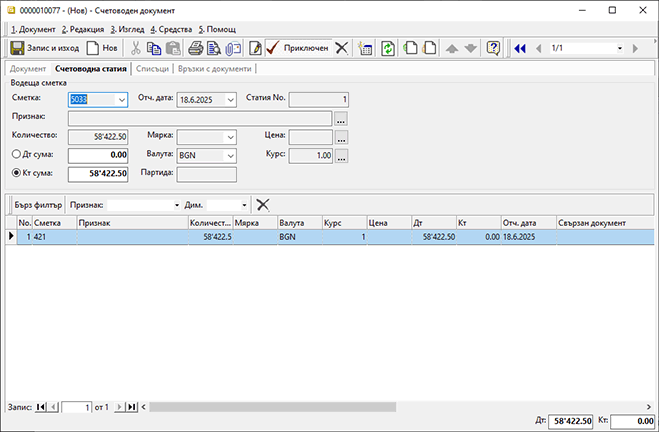Click the 'Кт сума' amount field

[x=98, y=174]
